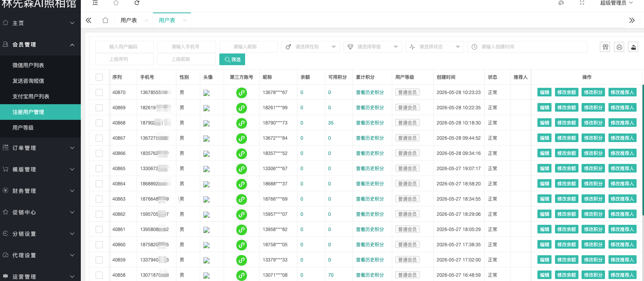Viewport: 644px width, 281px height.
Task: Expand the 订单管理 sidebar menu
Action: [40, 148]
